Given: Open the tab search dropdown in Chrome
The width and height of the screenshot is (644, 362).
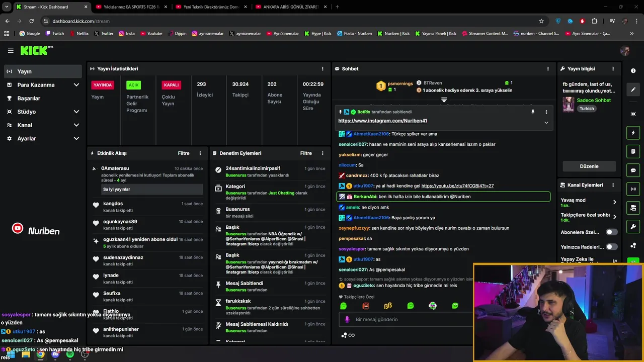Looking at the screenshot, I should point(6,7).
